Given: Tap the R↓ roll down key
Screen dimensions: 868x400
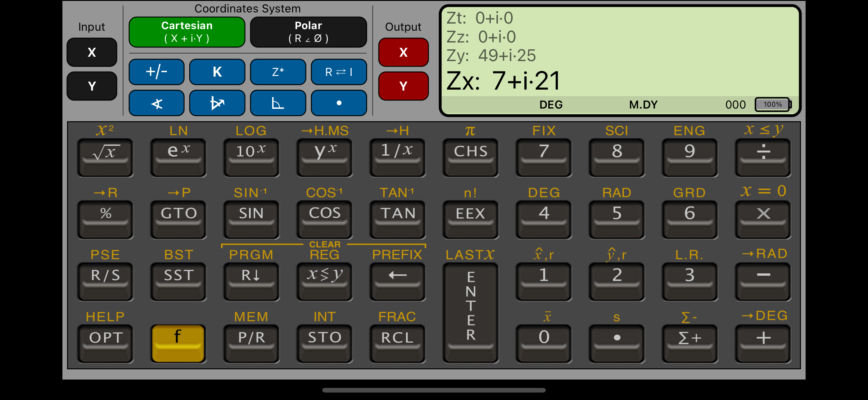Looking at the screenshot, I should (251, 282).
